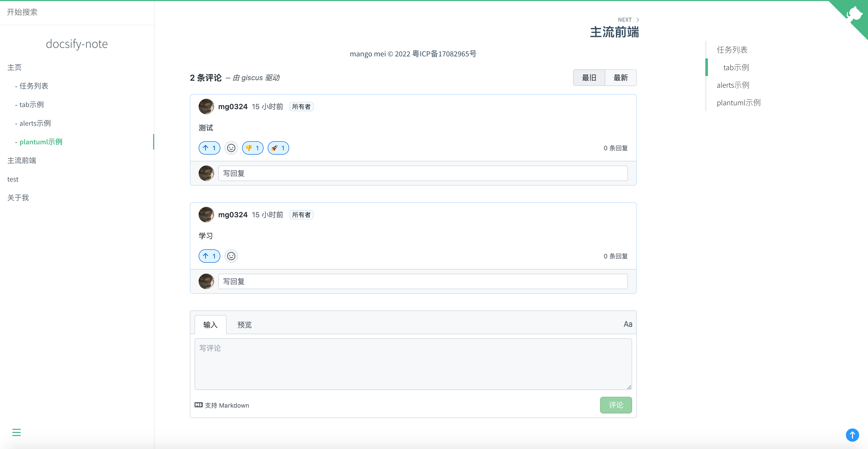Click the Aa text formatting toolbar toggle
Viewport: 868px width, 449px height.
coord(627,324)
